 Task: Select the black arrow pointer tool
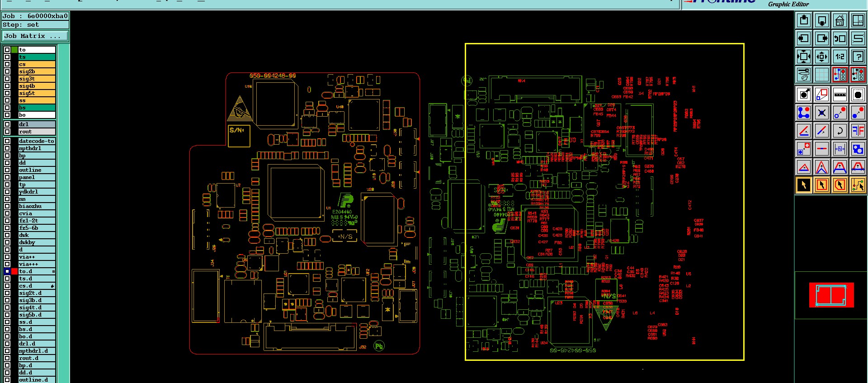click(x=804, y=185)
